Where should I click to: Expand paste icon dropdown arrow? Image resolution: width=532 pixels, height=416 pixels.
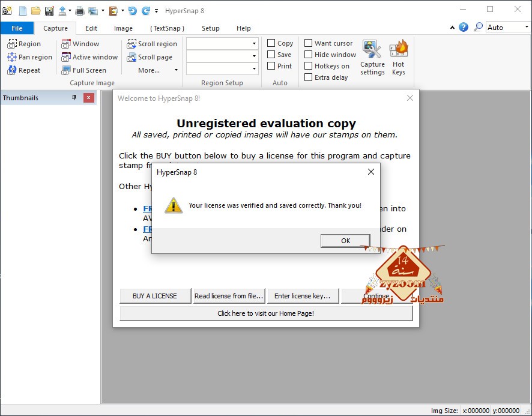(x=123, y=11)
